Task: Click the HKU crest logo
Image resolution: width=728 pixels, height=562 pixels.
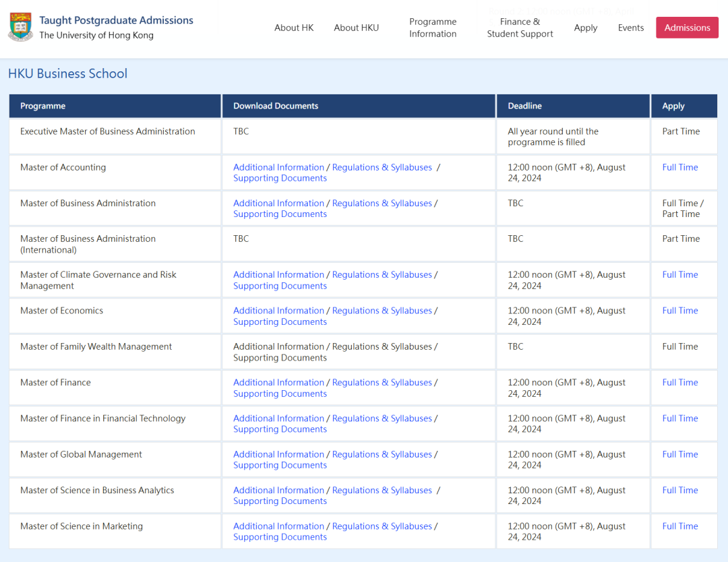Action: (21, 27)
